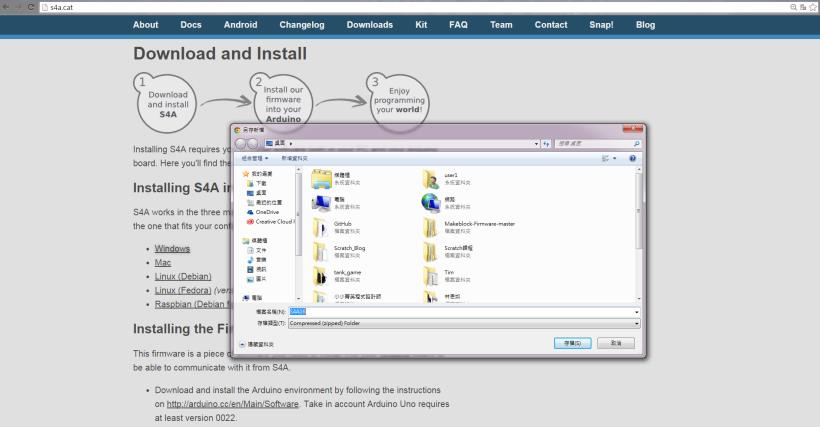820x427 pixels.
Task: Bookmark page with the star icon
Action: pyautogui.click(x=813, y=7)
